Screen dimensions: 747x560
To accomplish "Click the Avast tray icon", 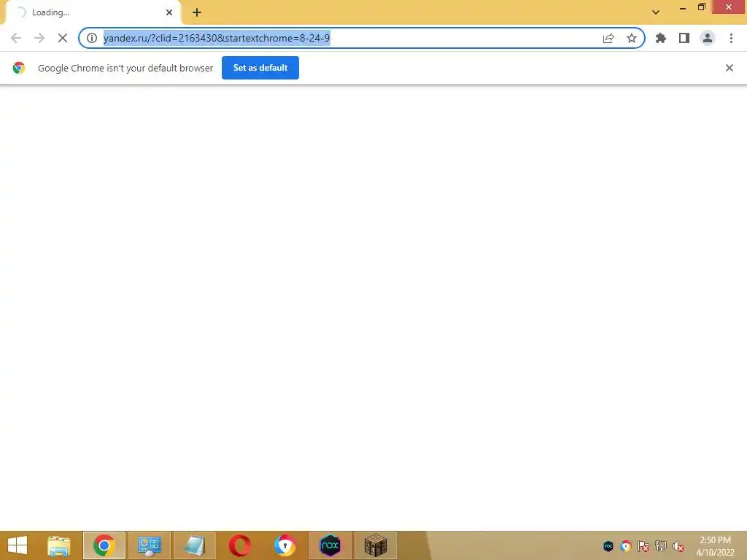I will click(625, 546).
